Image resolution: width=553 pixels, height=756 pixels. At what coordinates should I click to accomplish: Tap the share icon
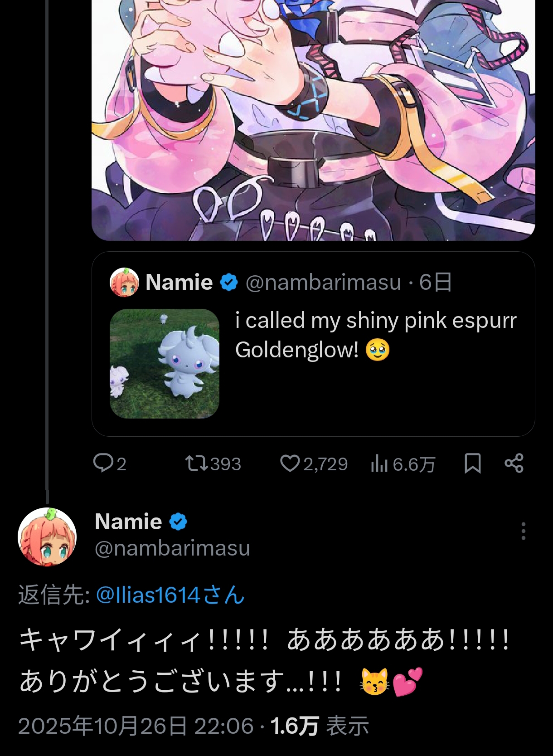coord(514,463)
